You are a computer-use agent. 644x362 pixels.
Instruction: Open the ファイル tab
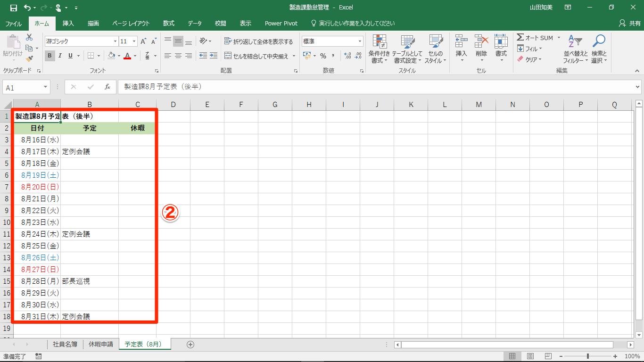[13, 23]
